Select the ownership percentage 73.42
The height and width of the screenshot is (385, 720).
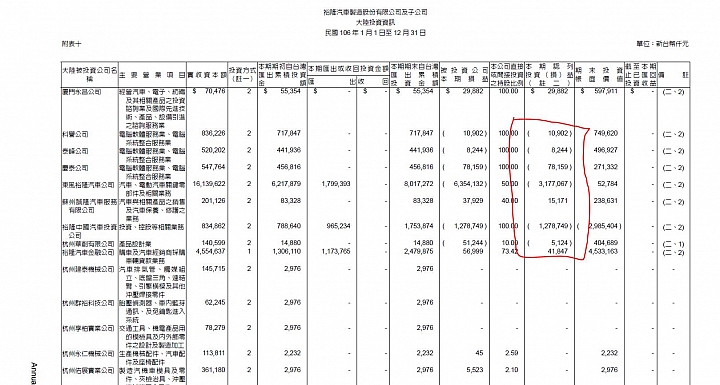coord(510,251)
